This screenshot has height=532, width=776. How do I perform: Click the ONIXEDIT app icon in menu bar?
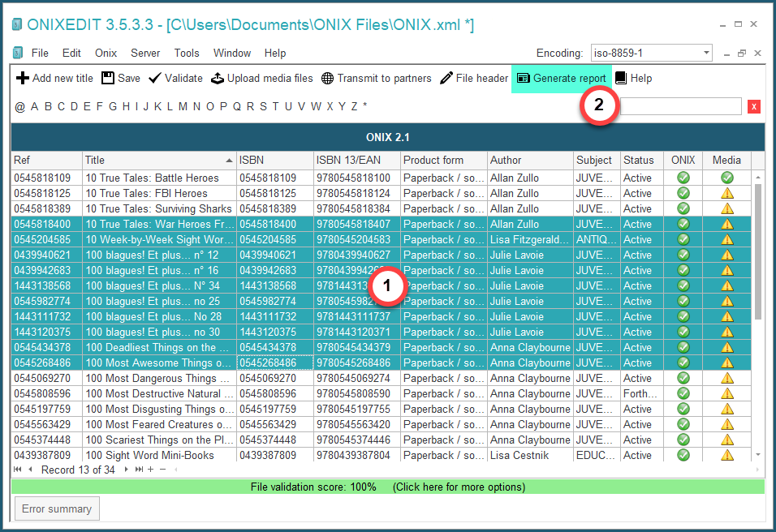coord(18,53)
